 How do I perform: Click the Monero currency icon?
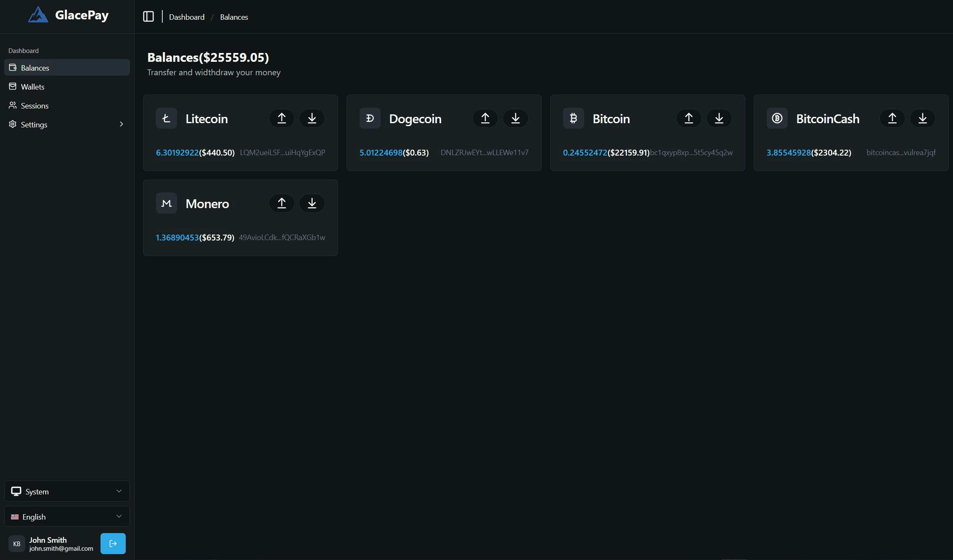[166, 203]
